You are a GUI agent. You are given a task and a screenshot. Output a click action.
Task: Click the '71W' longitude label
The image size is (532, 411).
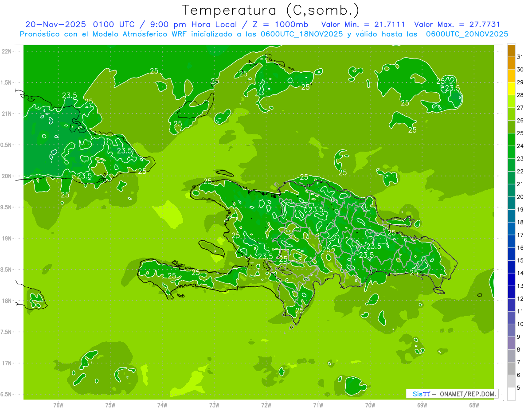318,405
